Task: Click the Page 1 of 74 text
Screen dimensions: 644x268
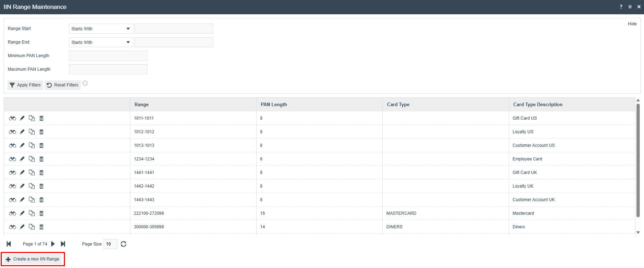Action: pyautogui.click(x=35, y=244)
